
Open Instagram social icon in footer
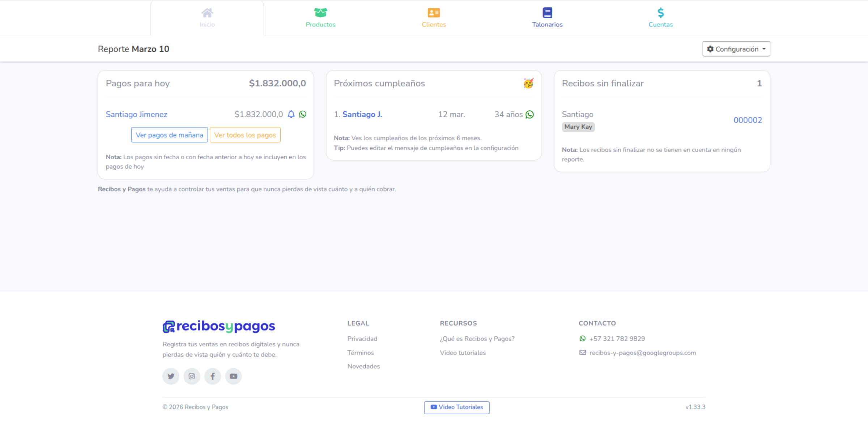pyautogui.click(x=192, y=376)
